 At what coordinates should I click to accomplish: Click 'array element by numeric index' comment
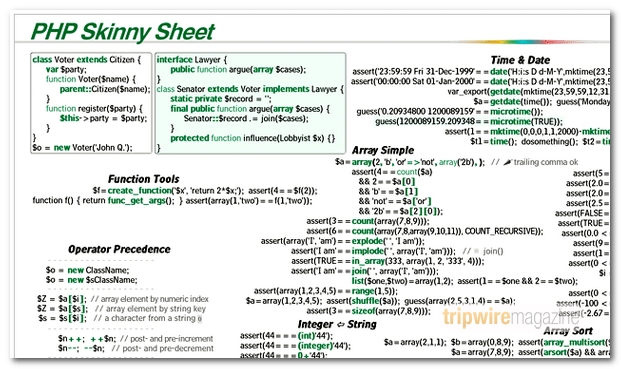(150, 299)
